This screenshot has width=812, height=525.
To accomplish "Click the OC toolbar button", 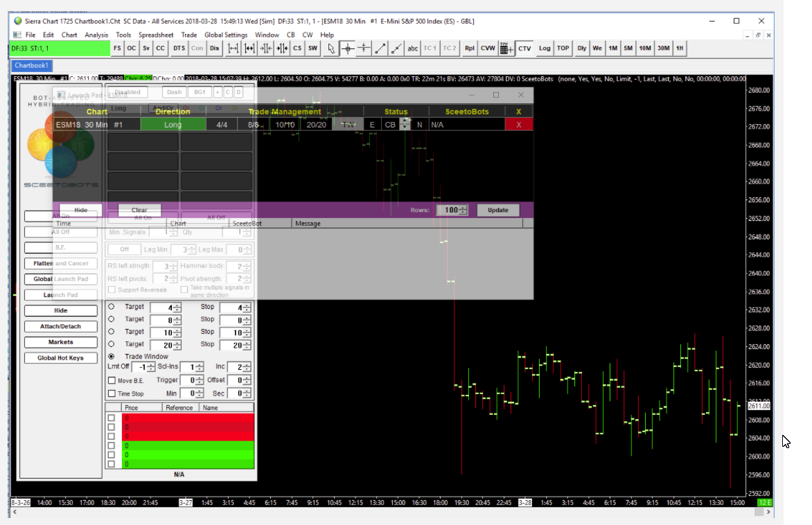I will point(132,48).
